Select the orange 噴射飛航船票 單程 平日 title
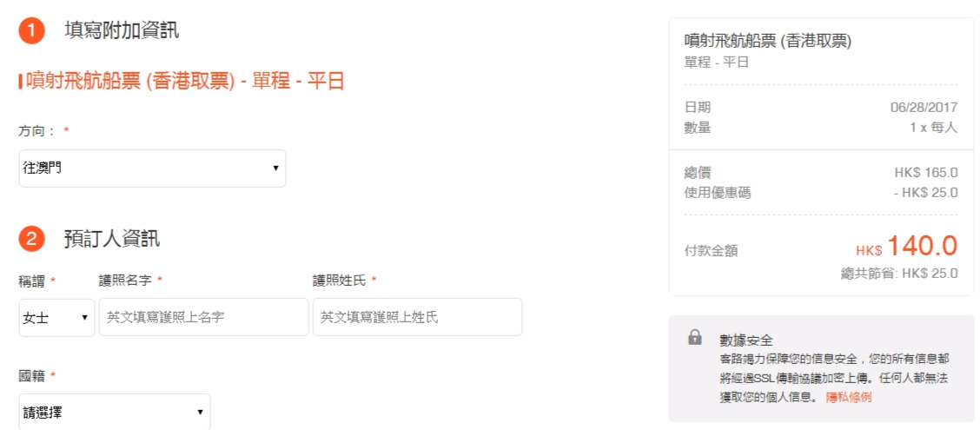980x430 pixels. [185, 82]
